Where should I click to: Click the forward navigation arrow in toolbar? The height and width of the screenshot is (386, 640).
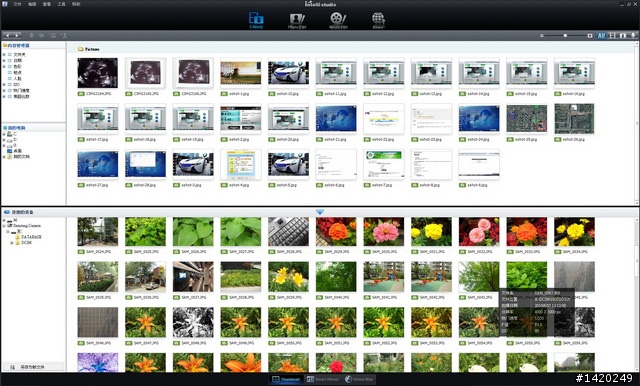16,35
